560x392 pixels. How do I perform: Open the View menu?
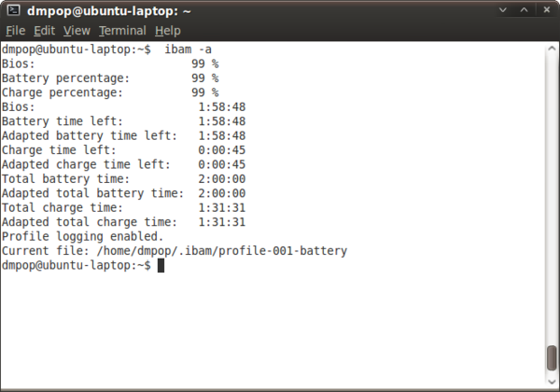coord(77,31)
